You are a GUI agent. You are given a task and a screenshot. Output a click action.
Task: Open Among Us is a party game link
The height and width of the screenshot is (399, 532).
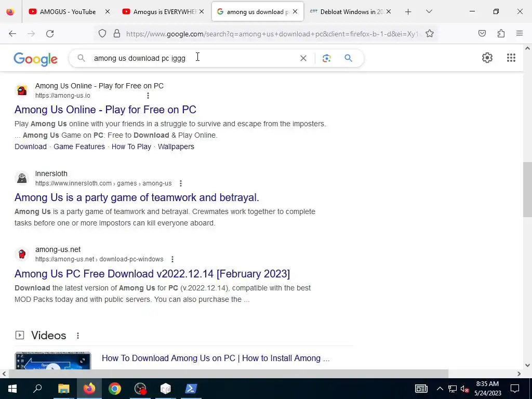tap(137, 197)
